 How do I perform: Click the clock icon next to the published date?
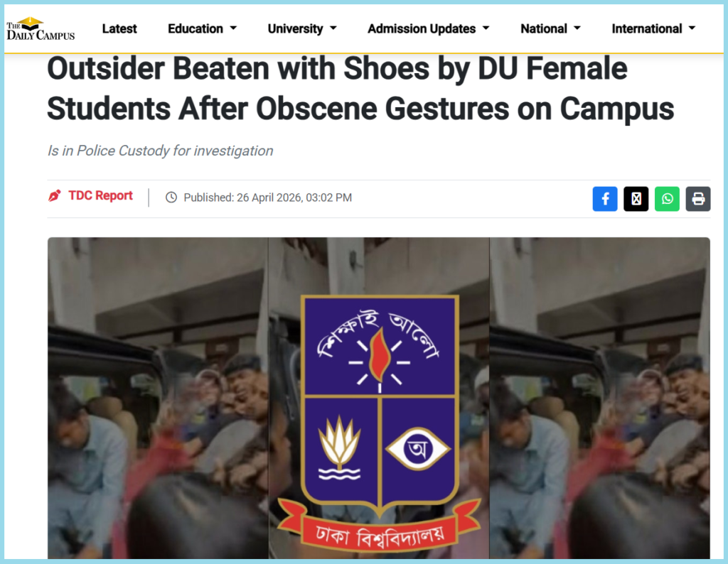pos(171,197)
